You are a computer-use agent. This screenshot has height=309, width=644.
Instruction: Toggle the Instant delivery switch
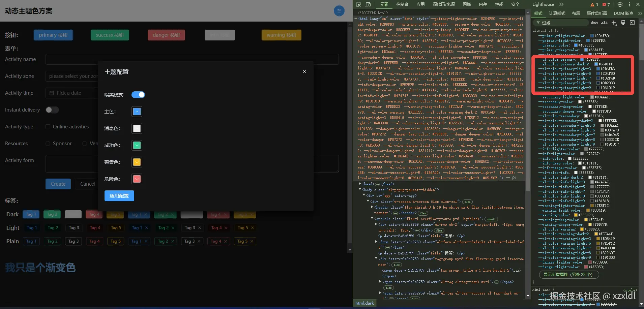pyautogui.click(x=52, y=110)
